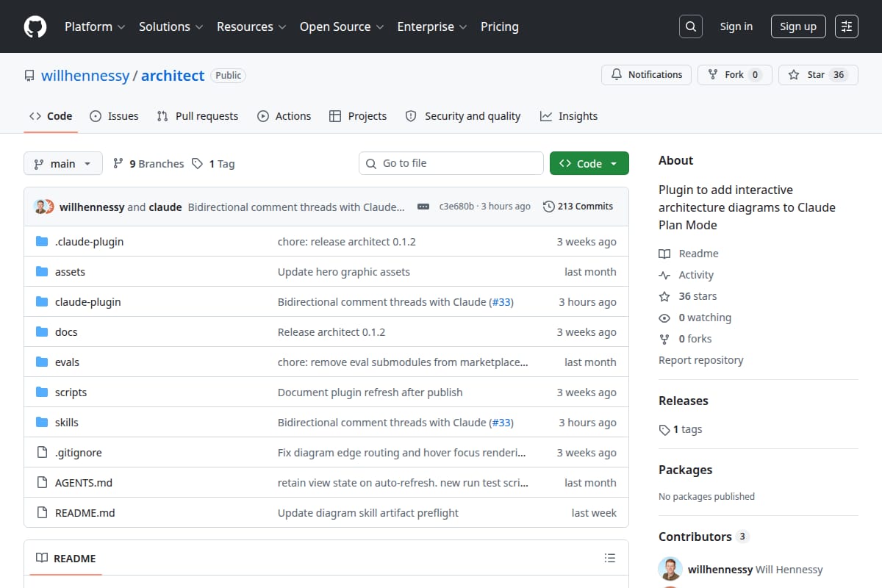The height and width of the screenshot is (588, 882).
Task: Open the claude-plugin folder
Action: click(87, 301)
